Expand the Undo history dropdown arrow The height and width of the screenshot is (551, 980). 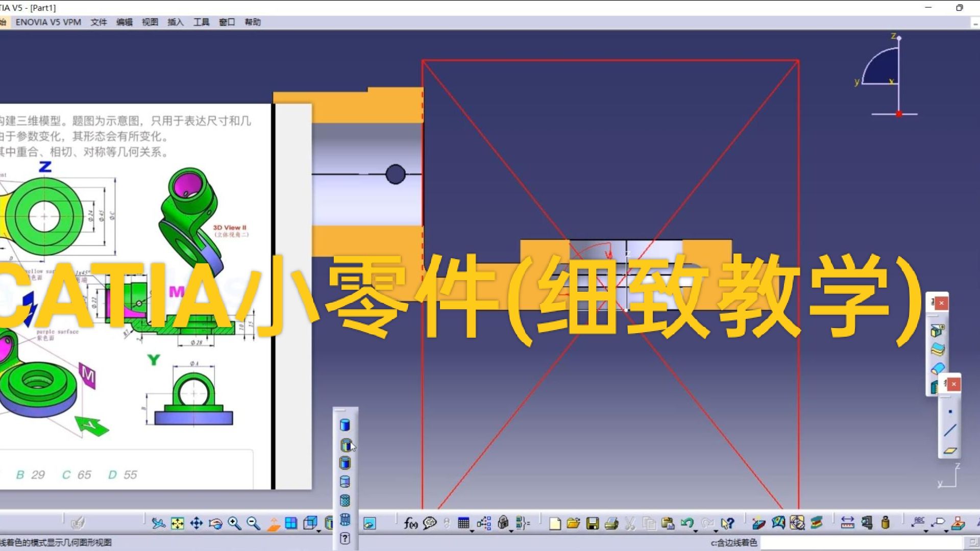point(696,531)
